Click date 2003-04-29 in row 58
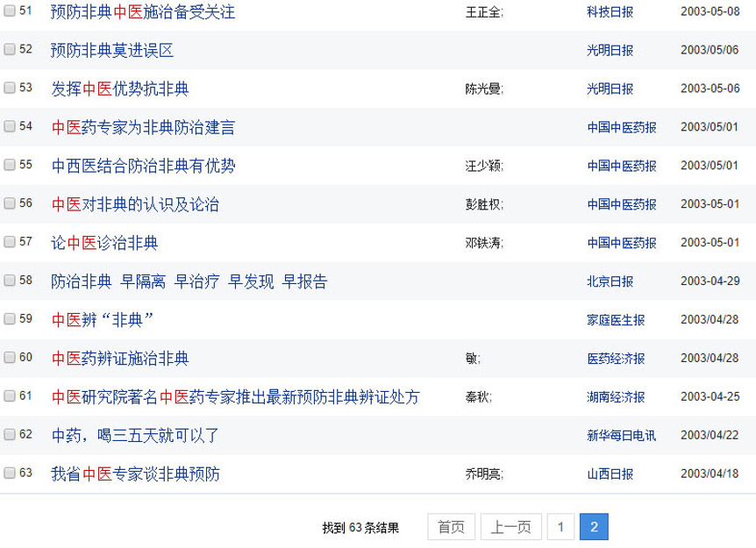The width and height of the screenshot is (756, 548). pos(710,281)
